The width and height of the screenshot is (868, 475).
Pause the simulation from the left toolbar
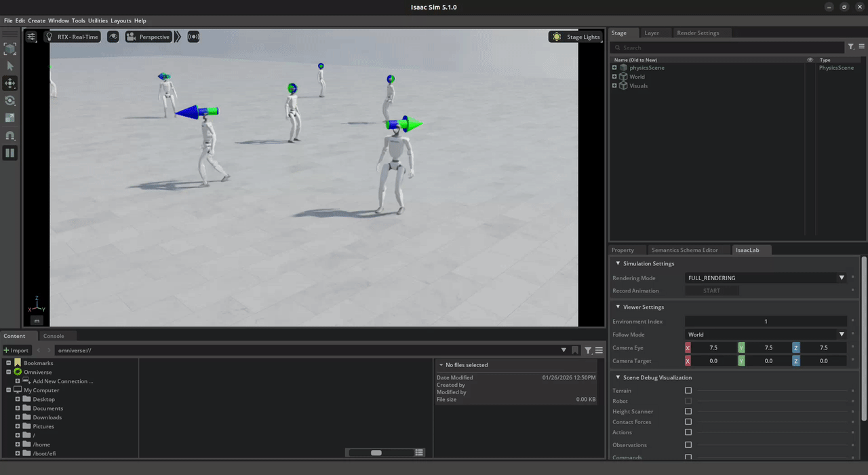click(x=10, y=153)
